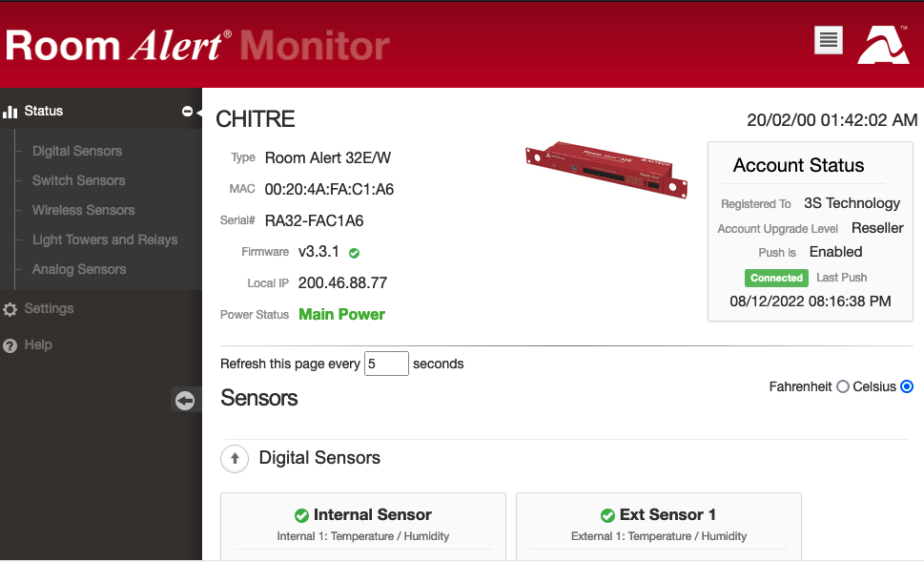This screenshot has height=562, width=924.
Task: Click the refresh interval seconds field
Action: click(386, 364)
